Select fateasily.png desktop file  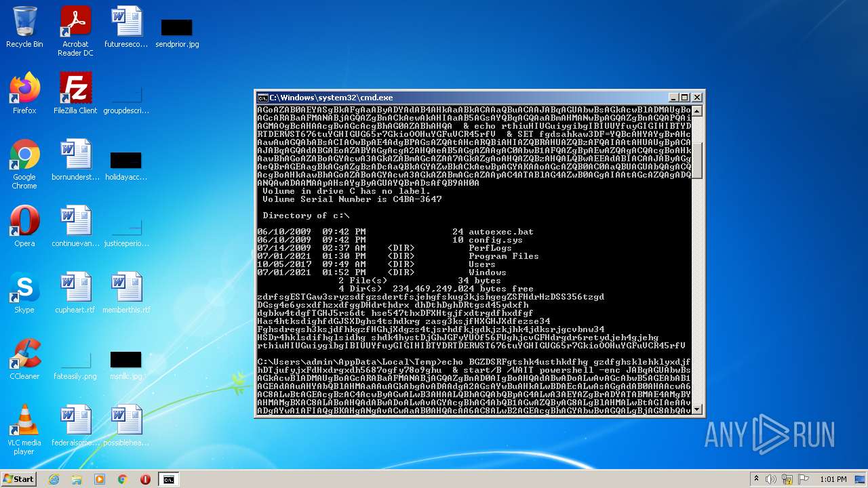tap(75, 364)
